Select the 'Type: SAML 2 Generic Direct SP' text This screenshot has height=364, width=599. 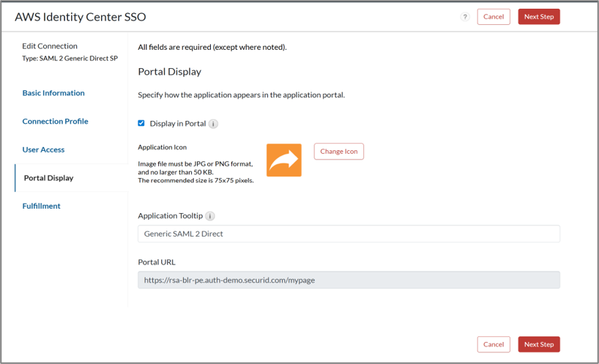pyautogui.click(x=70, y=58)
